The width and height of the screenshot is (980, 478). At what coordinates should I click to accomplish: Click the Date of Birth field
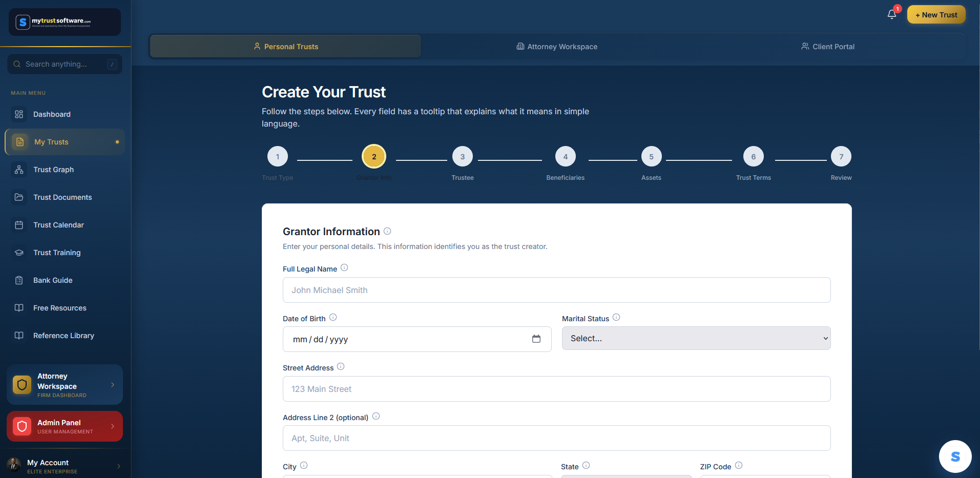click(x=417, y=339)
